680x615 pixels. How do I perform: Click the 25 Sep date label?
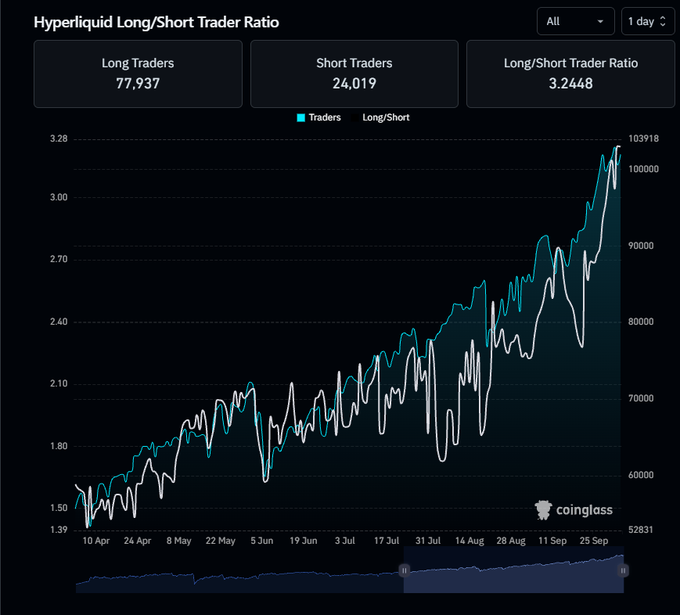click(x=594, y=541)
